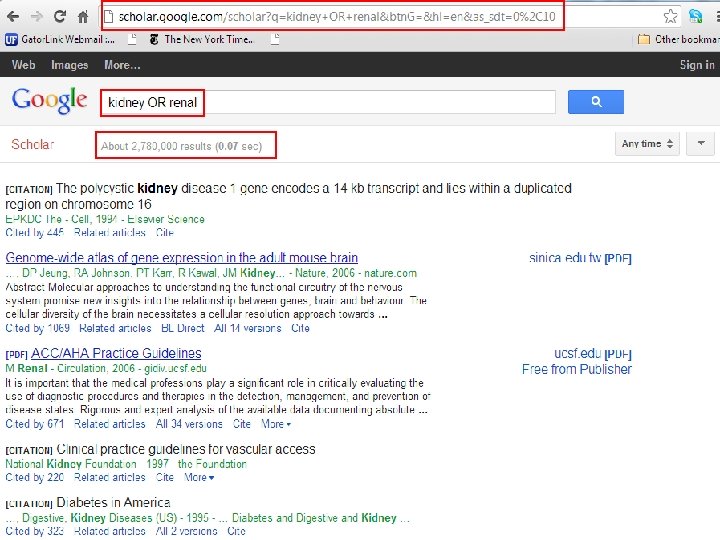Click Cited by 1069
Screen dimensions: 720x540
pyautogui.click(x=38, y=328)
